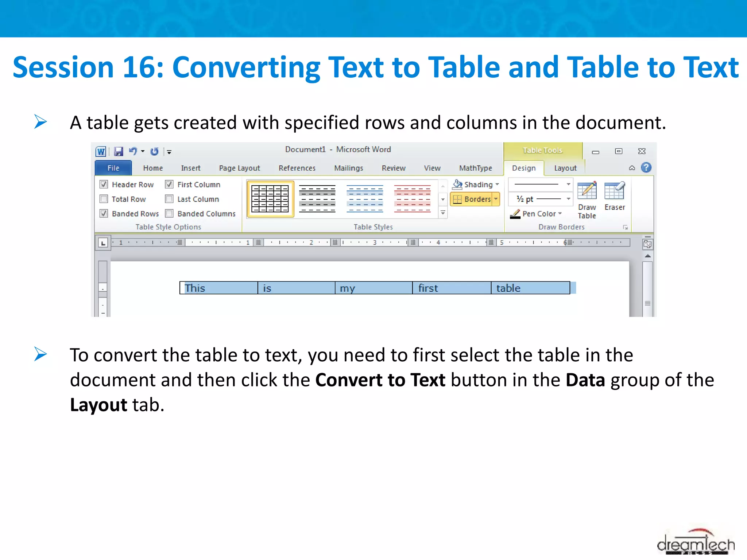Select the black Light Shading table style
747x560 pixels.
[x=317, y=199]
